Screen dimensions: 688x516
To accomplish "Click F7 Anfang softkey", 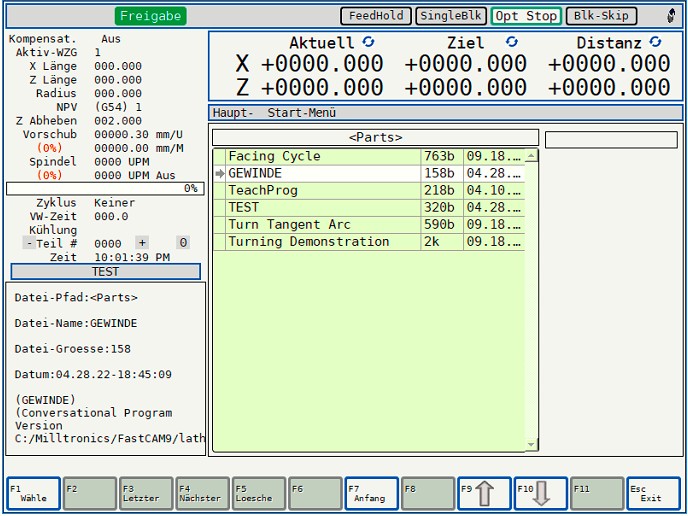I will coord(372,494).
